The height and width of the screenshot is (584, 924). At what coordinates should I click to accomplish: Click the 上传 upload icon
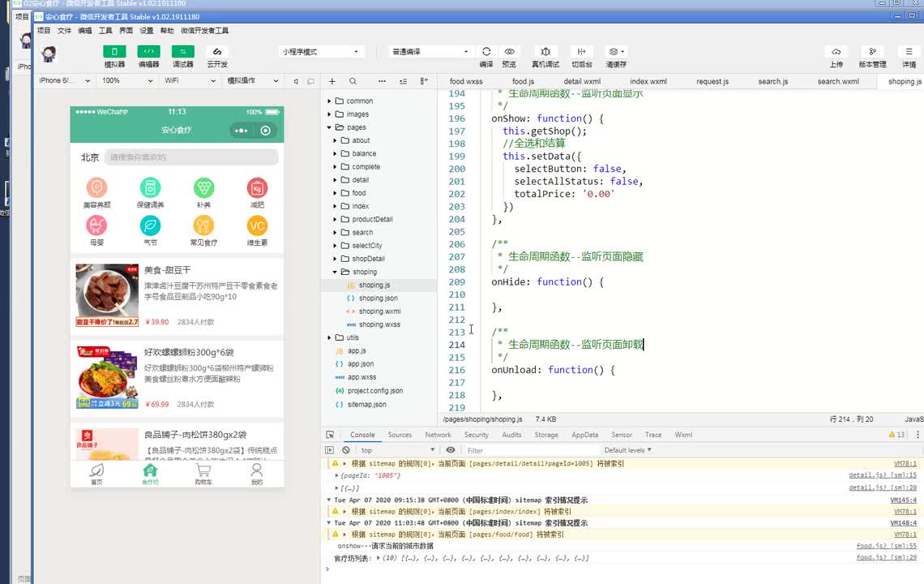click(836, 52)
